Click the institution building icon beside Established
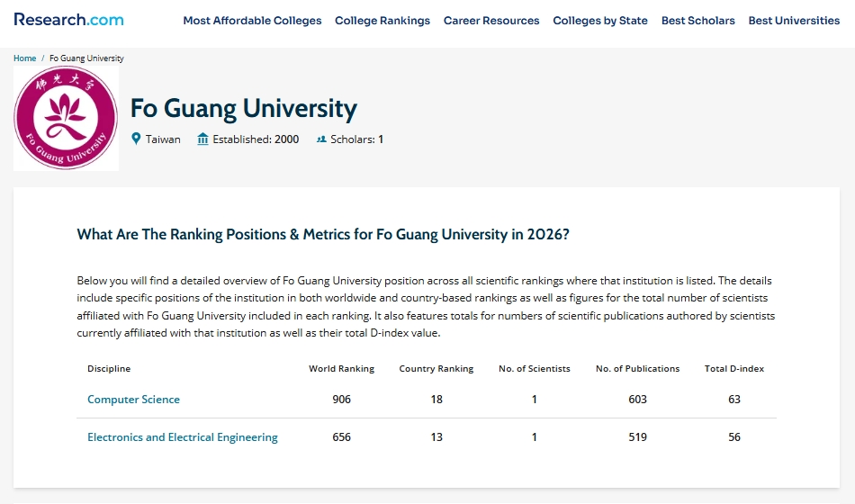 coord(202,139)
